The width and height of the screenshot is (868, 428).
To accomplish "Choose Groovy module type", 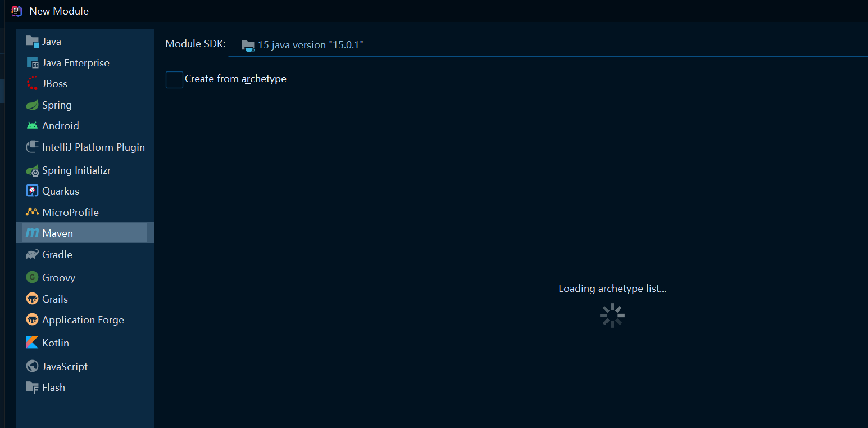I will (x=85, y=277).
